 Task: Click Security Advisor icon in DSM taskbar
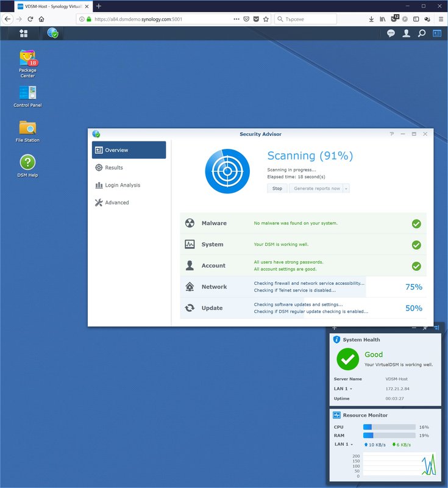(53, 33)
